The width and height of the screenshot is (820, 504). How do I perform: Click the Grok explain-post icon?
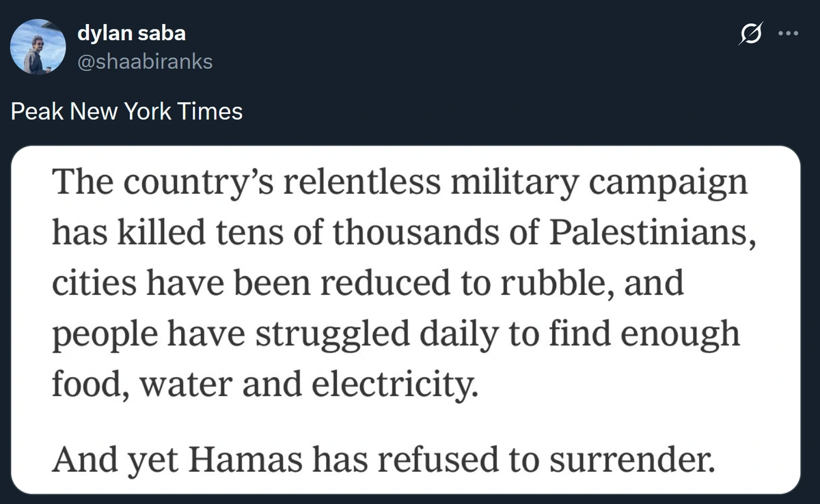(751, 34)
